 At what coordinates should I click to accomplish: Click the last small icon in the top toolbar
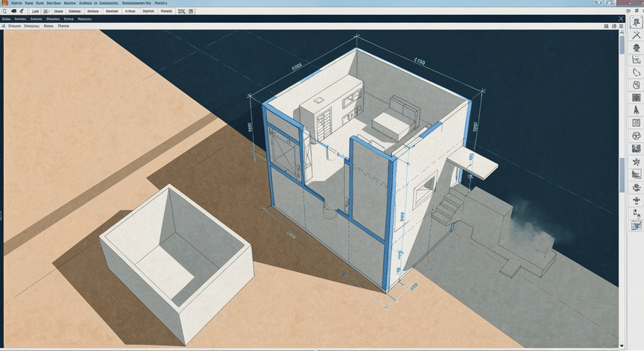pos(191,11)
